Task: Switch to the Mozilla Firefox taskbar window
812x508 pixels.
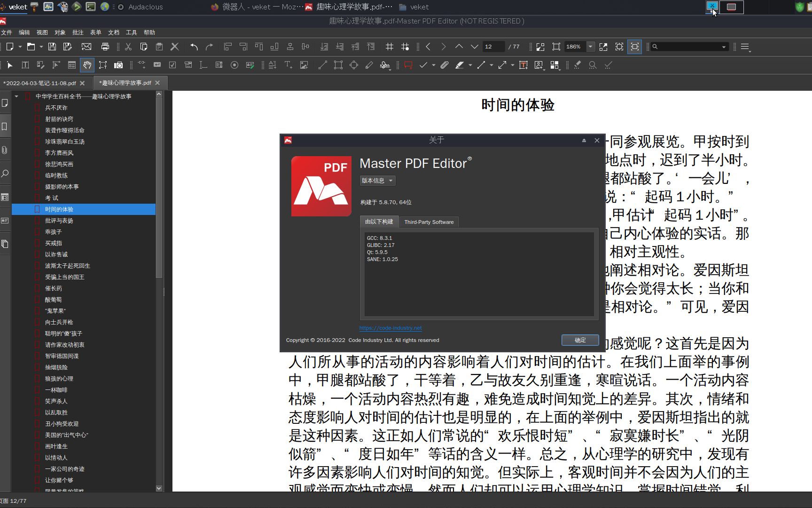Action: point(256,7)
